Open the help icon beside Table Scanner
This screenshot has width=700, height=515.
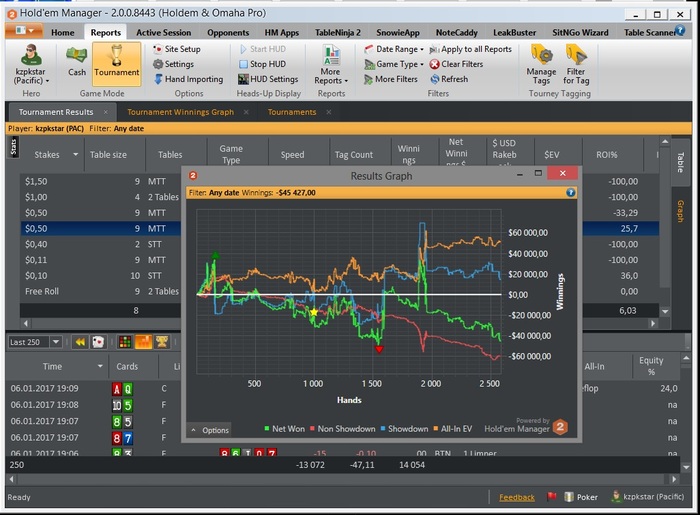pos(680,30)
